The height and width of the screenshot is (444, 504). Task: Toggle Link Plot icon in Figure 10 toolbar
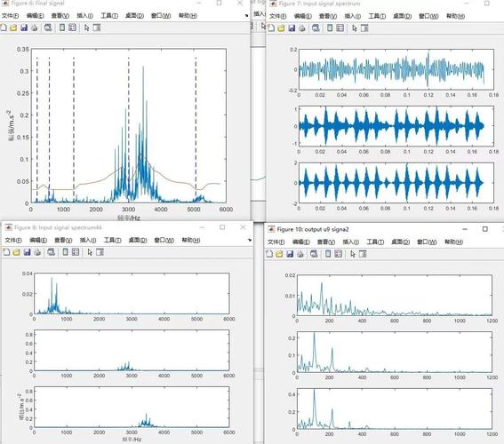314,254
